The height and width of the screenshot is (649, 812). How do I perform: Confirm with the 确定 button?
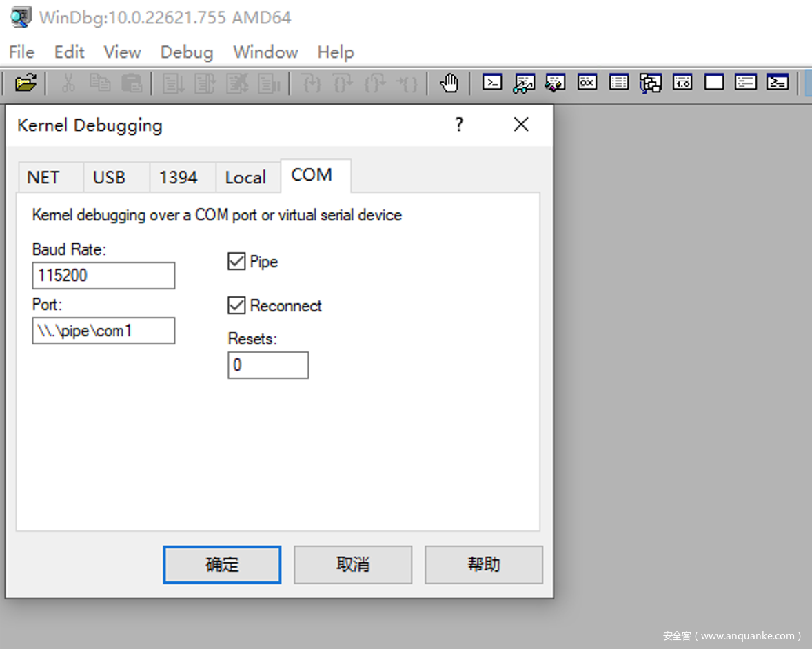tap(222, 564)
